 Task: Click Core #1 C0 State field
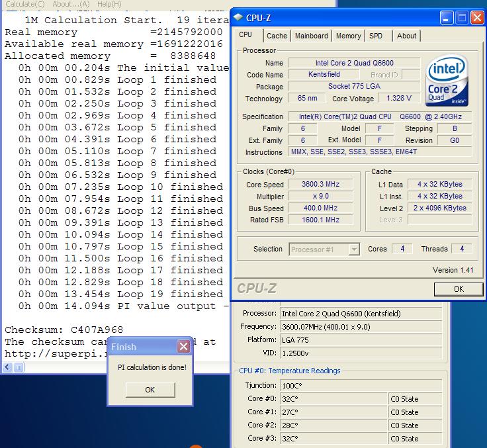click(x=416, y=412)
